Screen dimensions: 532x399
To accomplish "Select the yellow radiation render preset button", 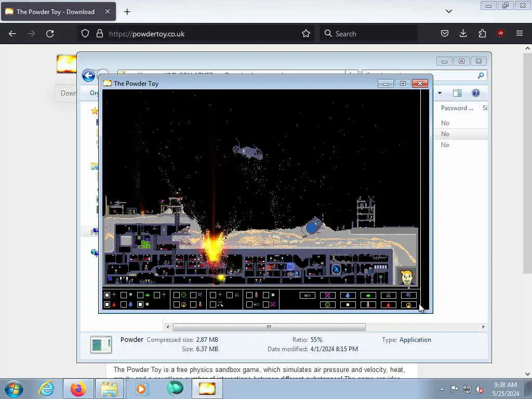I will (x=408, y=304).
